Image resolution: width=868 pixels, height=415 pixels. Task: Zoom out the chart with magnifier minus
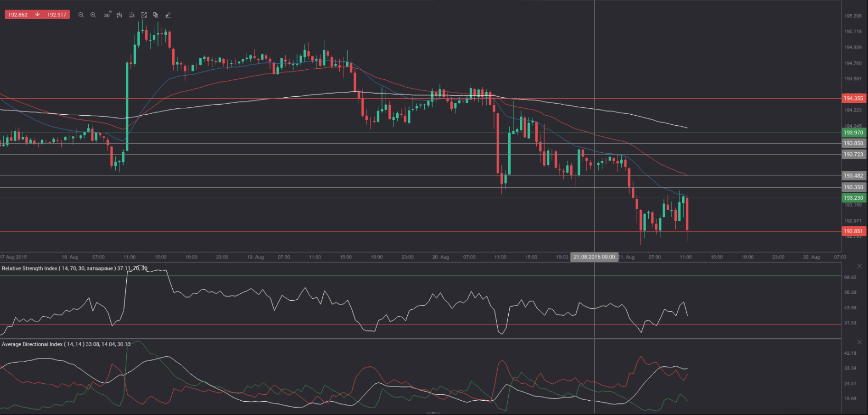coord(81,15)
